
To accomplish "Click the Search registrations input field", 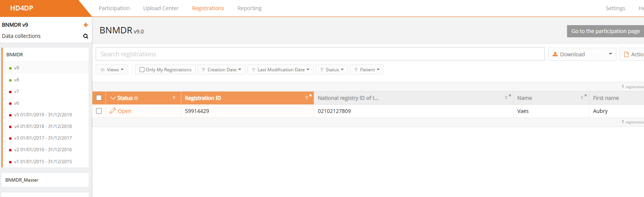I will click(320, 54).
